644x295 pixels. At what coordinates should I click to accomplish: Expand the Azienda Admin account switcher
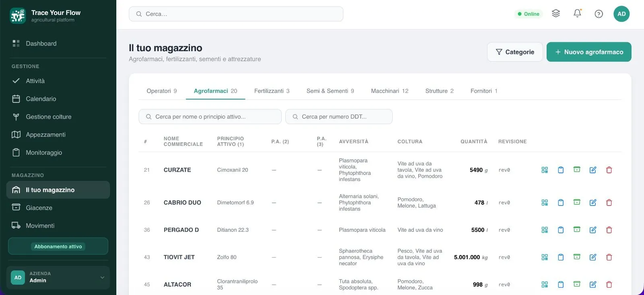click(58, 277)
